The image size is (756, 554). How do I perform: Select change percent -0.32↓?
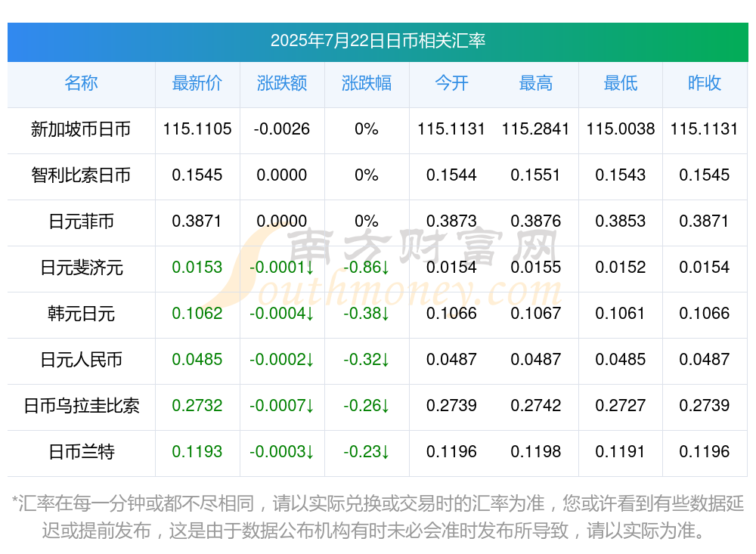click(x=367, y=360)
